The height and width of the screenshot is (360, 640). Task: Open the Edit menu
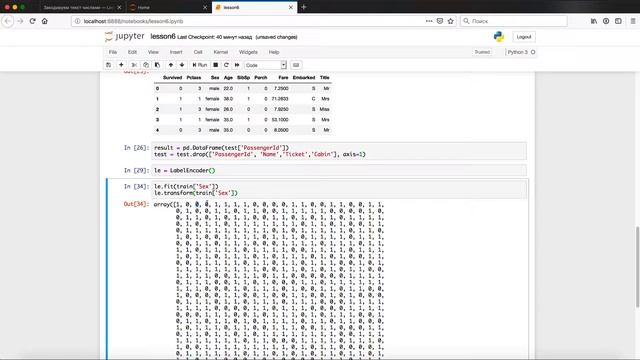coord(132,52)
